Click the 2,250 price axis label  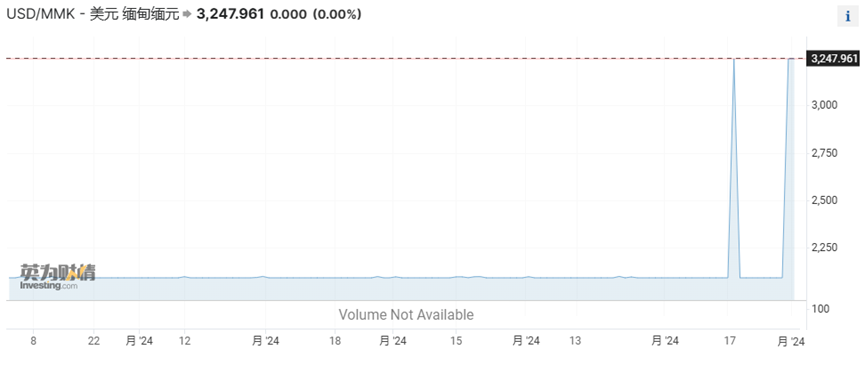coord(824,248)
